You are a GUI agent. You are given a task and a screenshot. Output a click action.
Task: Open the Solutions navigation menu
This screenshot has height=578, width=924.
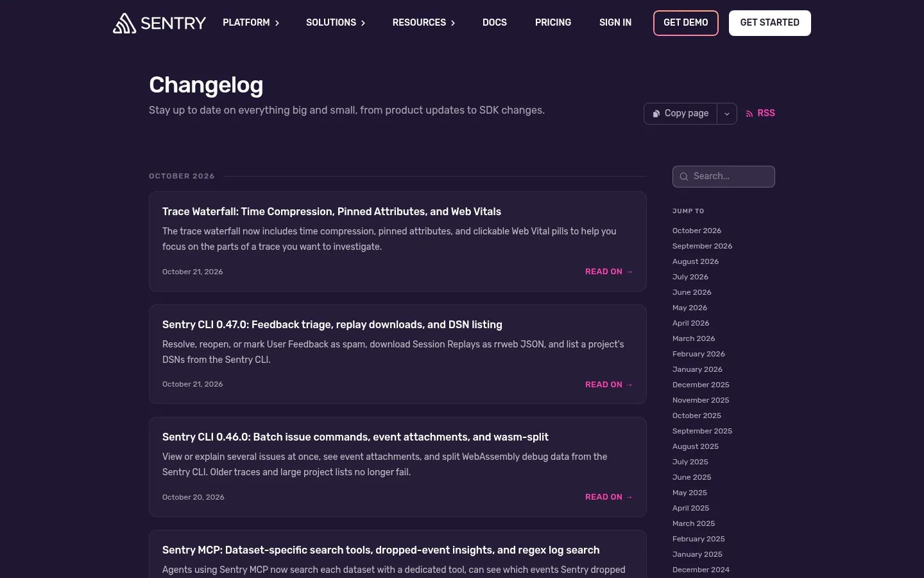(336, 22)
